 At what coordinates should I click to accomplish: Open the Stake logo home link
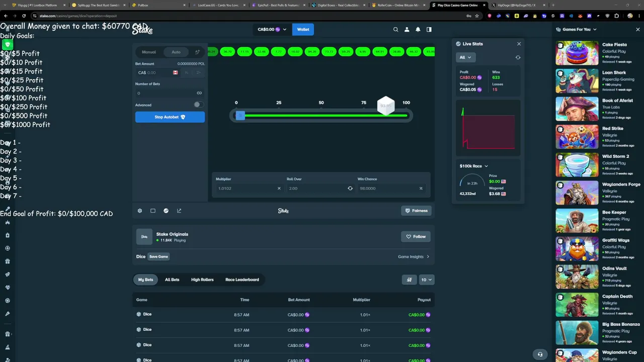142,30
